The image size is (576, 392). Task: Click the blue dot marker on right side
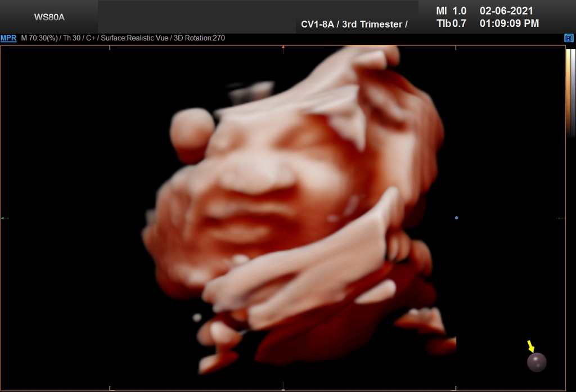456,218
